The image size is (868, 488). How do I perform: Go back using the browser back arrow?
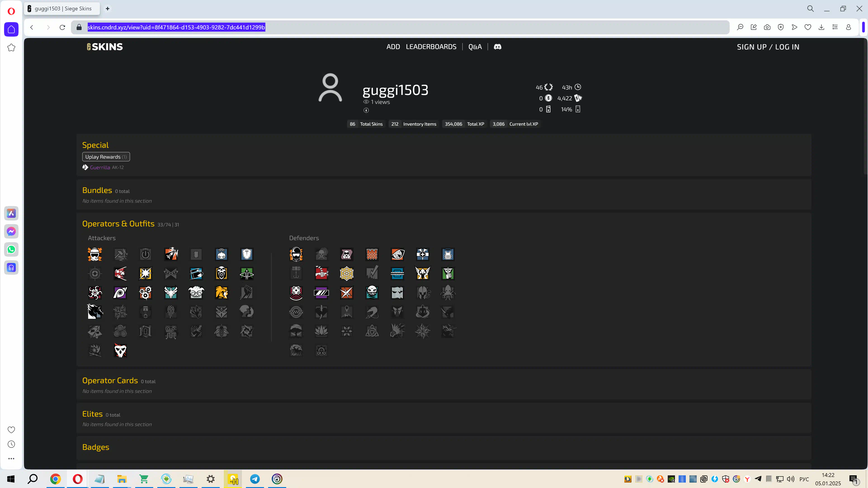click(32, 27)
